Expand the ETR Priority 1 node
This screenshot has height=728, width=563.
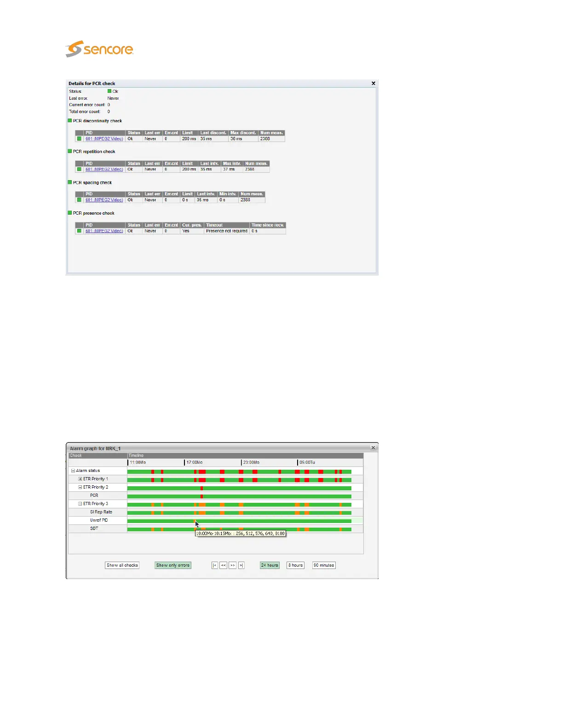coord(80,479)
